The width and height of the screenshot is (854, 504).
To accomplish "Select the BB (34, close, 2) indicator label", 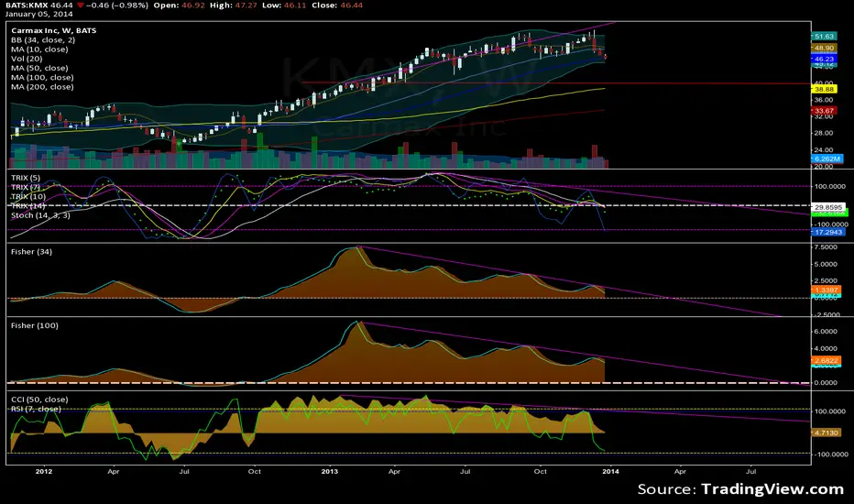I will tap(43, 39).
